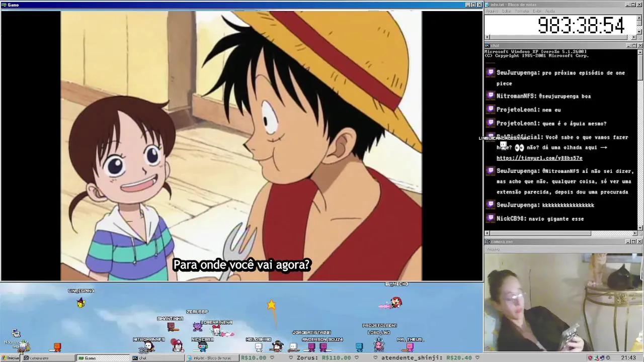
Task: Switch to Game in the taskbar
Action: click(103, 358)
